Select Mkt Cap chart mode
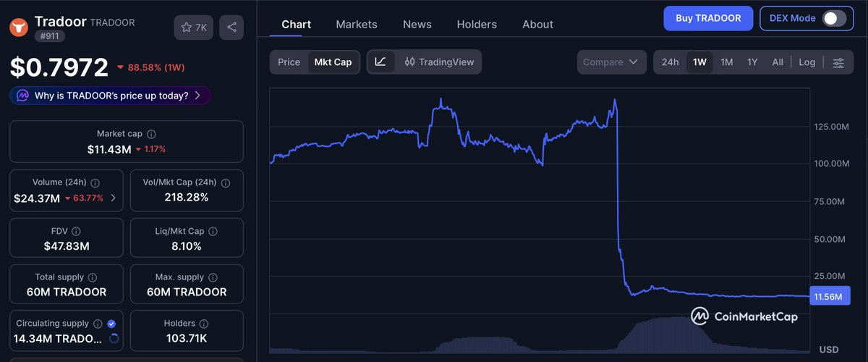Screen dimensions: 868x362 point(333,62)
